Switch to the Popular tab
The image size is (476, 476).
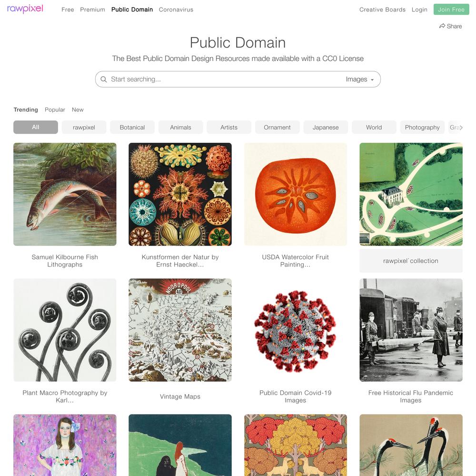[x=55, y=109]
